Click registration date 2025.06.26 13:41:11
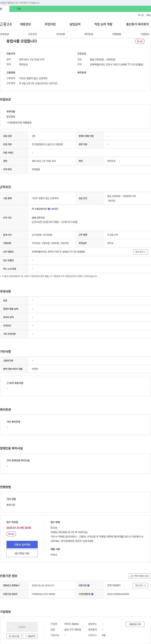151x644 pixels. 43,585
